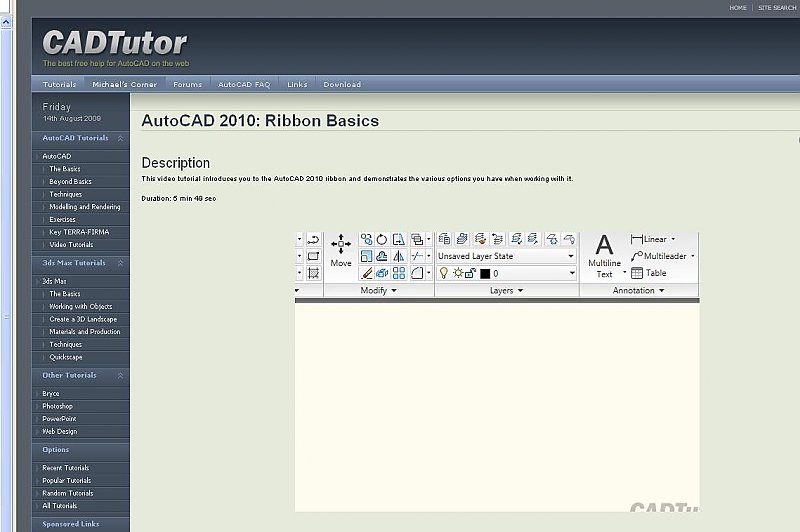Expand the Annotation panel arrow

point(662,291)
